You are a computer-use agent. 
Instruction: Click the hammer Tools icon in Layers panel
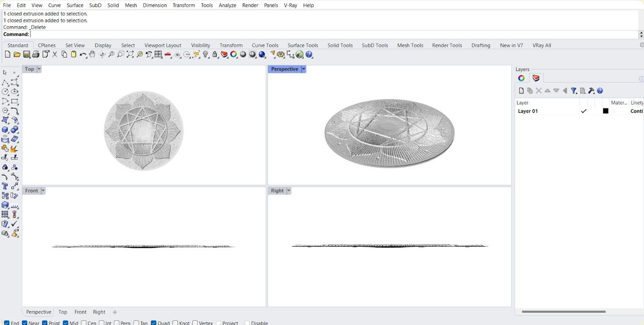click(x=591, y=91)
